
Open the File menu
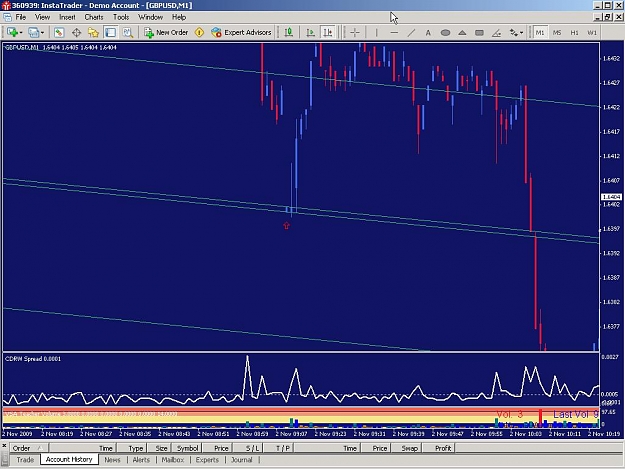click(x=21, y=17)
